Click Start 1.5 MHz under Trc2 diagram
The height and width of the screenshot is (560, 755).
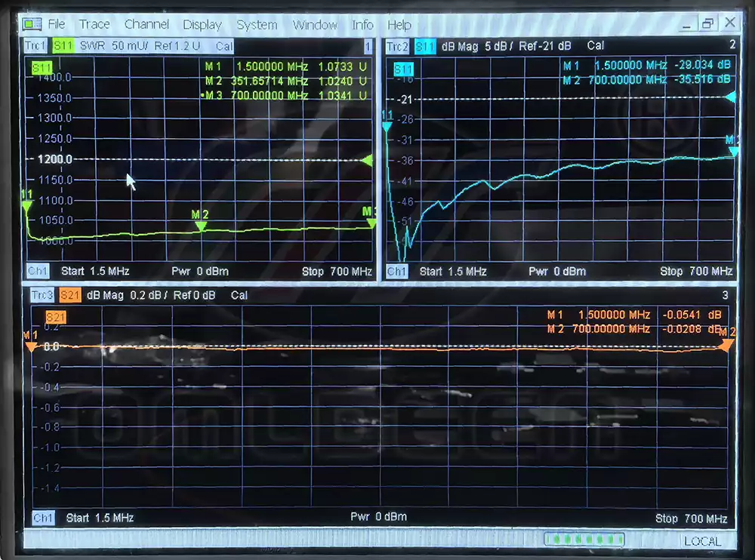click(453, 272)
